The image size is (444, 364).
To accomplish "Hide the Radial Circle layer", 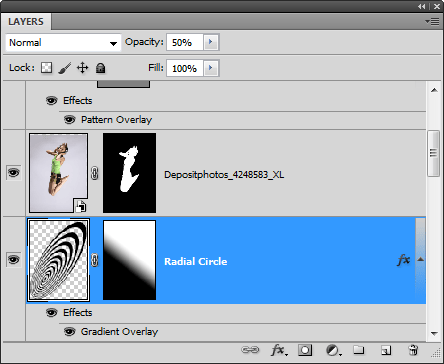I will point(14,259).
